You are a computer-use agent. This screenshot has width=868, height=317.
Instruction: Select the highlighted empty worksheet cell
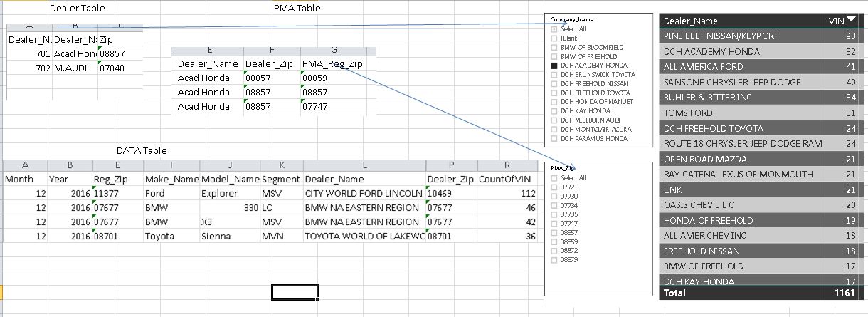[295, 292]
